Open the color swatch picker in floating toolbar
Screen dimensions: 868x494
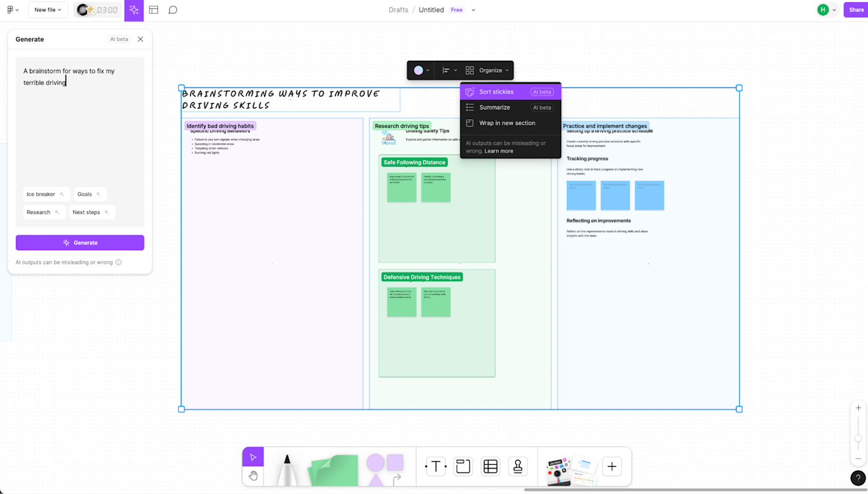pos(422,70)
